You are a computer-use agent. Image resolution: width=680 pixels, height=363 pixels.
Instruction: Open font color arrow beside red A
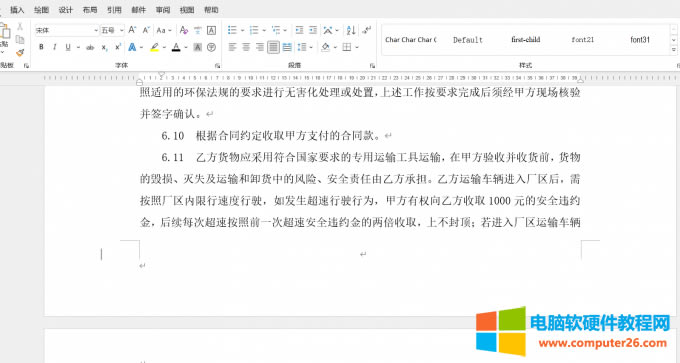click(x=186, y=47)
